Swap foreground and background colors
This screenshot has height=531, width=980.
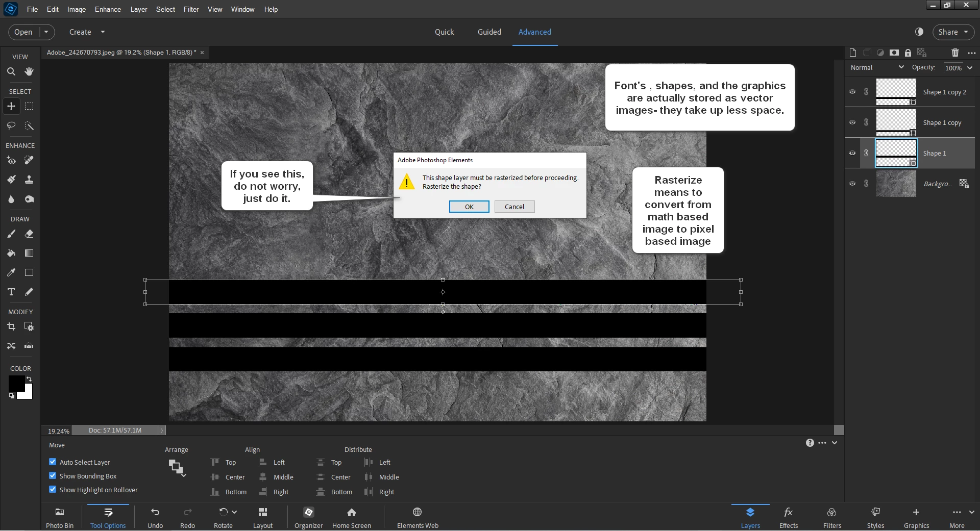29,378
